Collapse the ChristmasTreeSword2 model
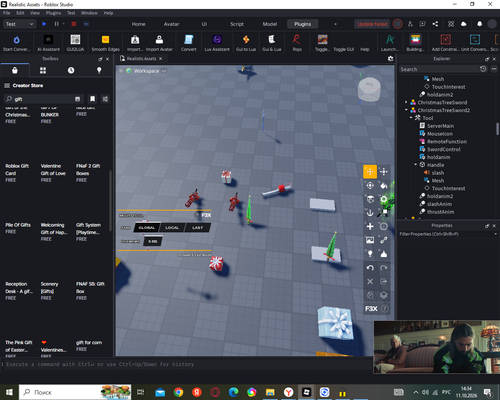This screenshot has width=500, height=400. point(406,110)
